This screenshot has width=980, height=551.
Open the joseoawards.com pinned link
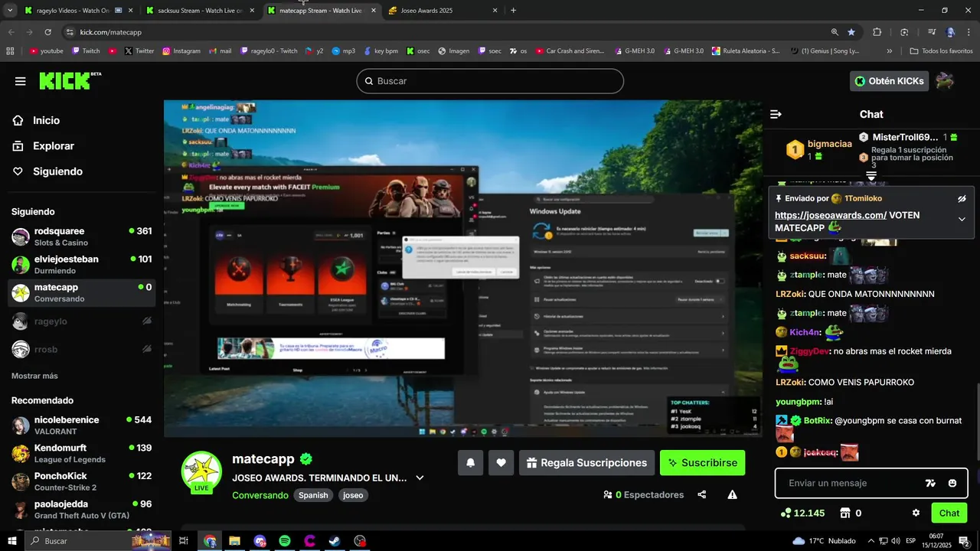coord(831,215)
